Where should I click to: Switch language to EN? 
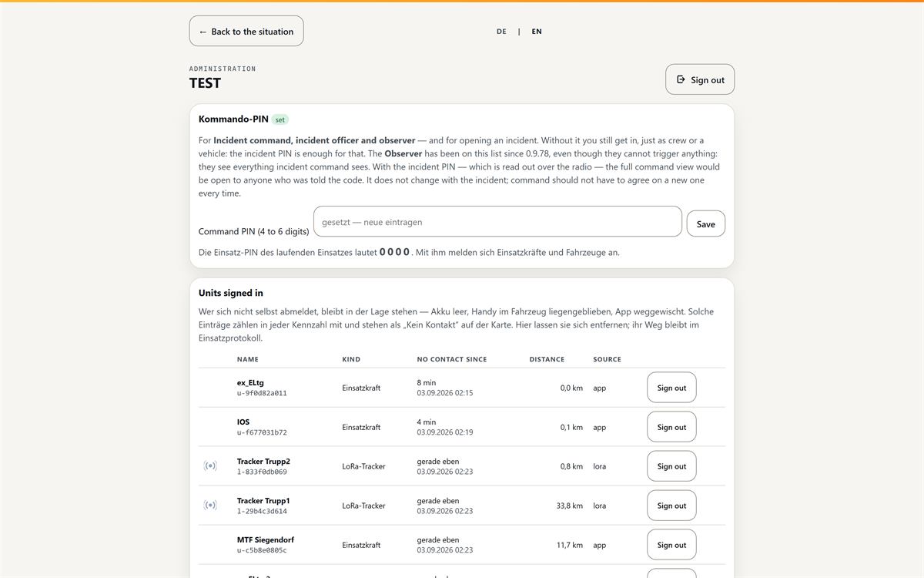click(537, 32)
